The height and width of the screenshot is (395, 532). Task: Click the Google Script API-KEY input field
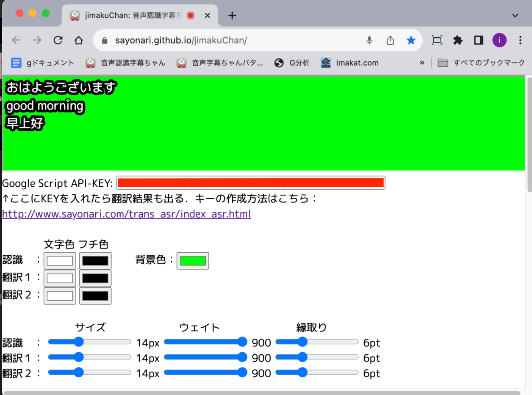[251, 183]
